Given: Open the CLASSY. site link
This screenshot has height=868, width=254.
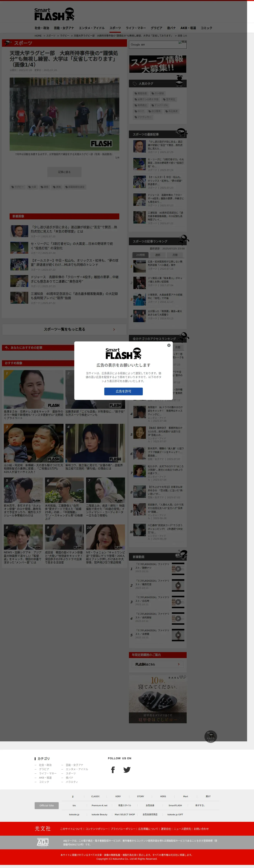Looking at the screenshot, I should coord(95,797).
